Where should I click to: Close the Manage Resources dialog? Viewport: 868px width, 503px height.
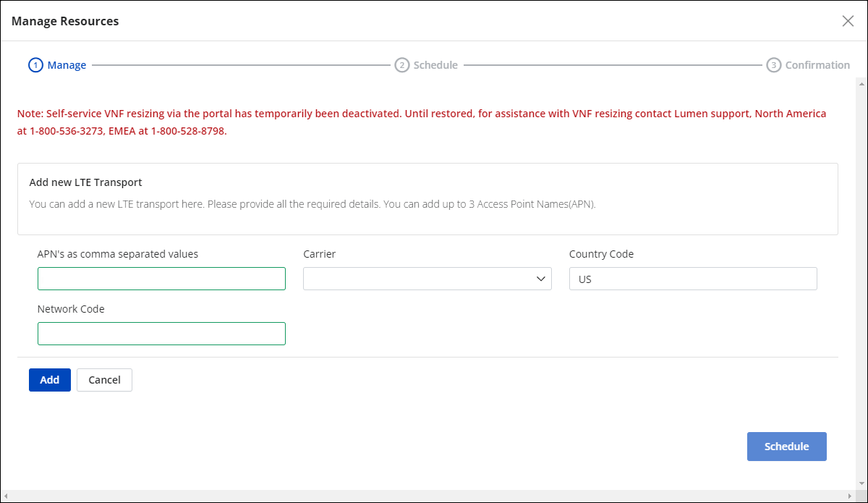[848, 21]
